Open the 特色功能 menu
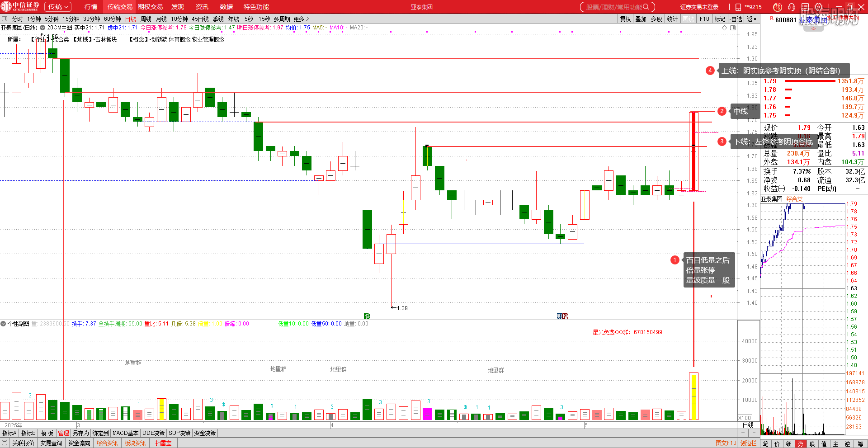This screenshot has height=448, width=868. point(256,7)
